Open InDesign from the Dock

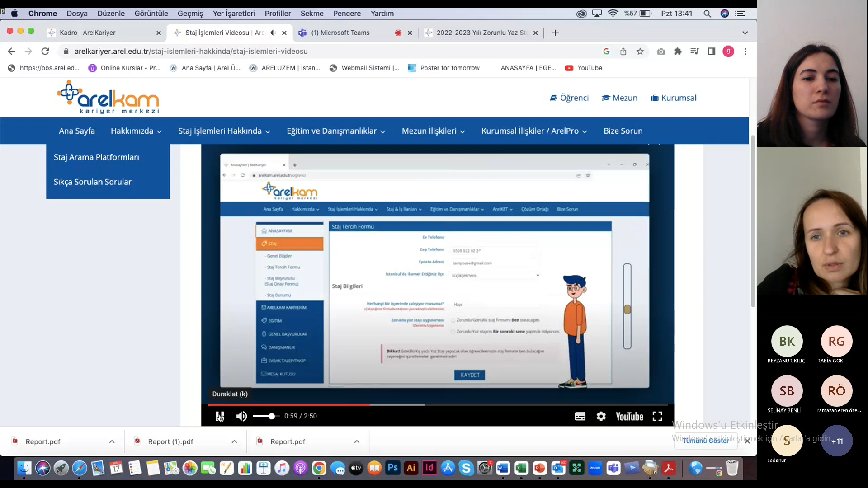pyautogui.click(x=429, y=468)
